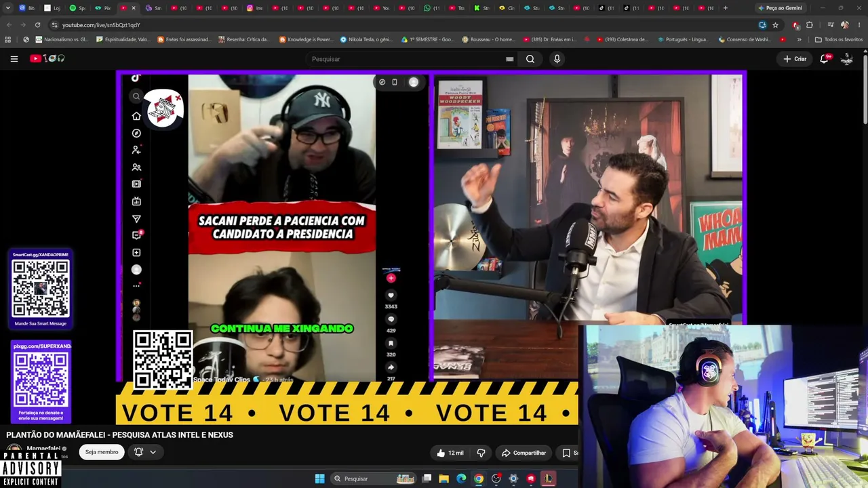
Task: Follow the TikTok creator with red plus
Action: pos(391,278)
